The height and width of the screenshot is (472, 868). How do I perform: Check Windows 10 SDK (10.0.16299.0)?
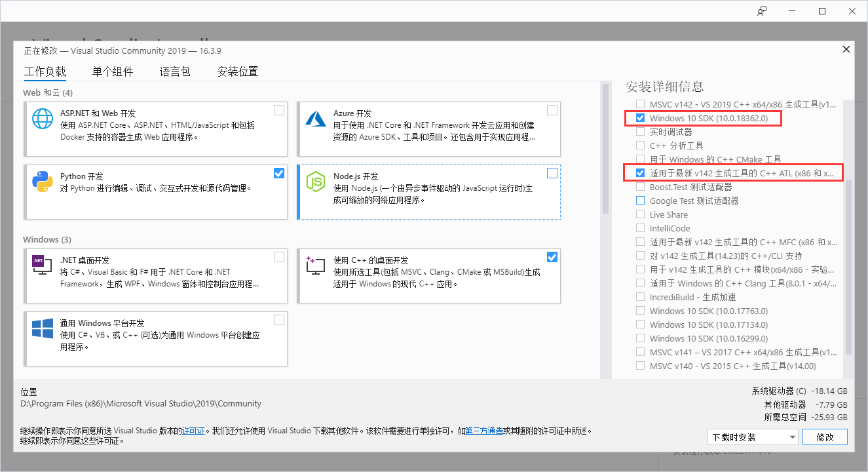[640, 338]
